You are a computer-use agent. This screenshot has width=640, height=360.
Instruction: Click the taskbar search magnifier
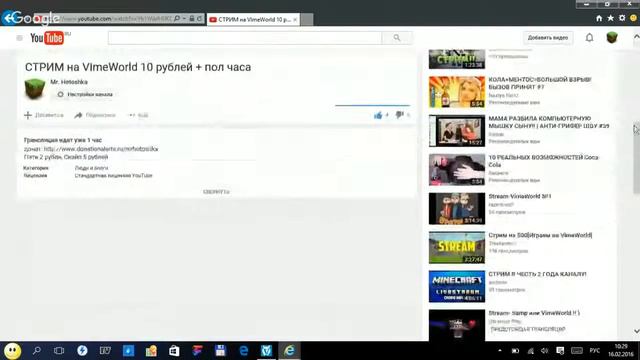click(36, 351)
